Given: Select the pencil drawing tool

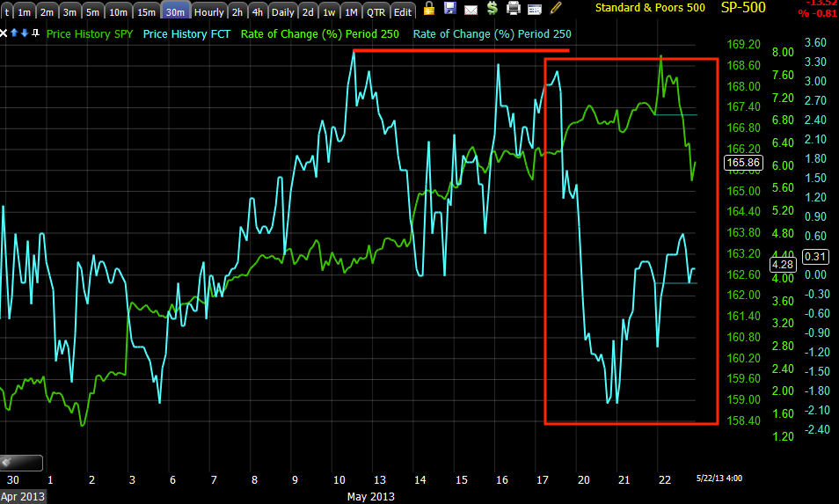Looking at the screenshot, I should (556, 8).
